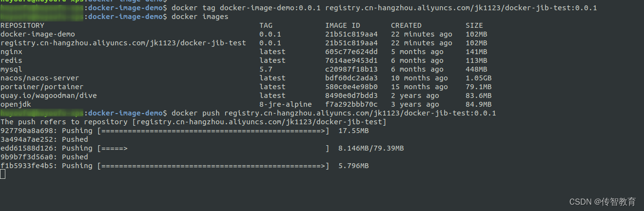Click the terminal cursor block
644x211 pixels.
pos(2,174)
